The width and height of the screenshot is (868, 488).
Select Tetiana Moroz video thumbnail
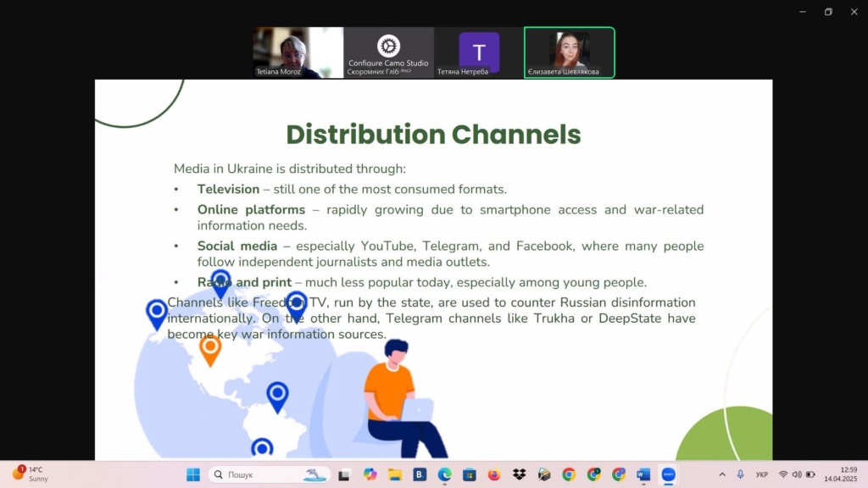pos(298,53)
